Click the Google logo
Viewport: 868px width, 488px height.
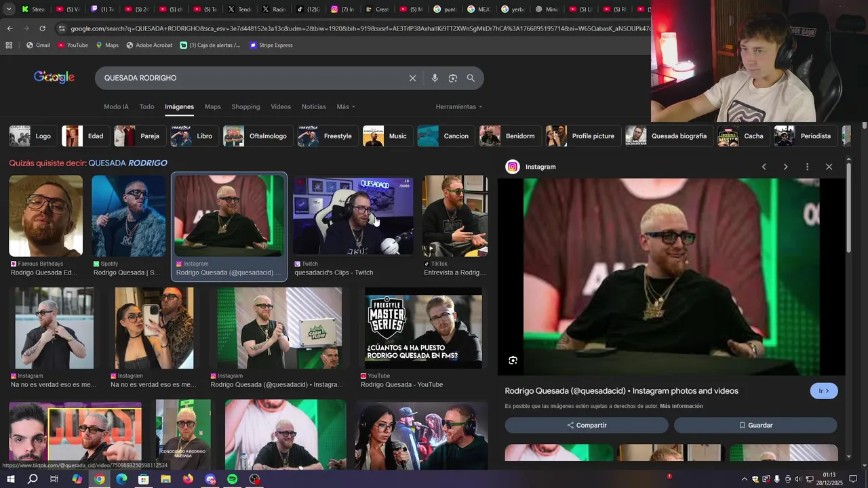point(54,77)
